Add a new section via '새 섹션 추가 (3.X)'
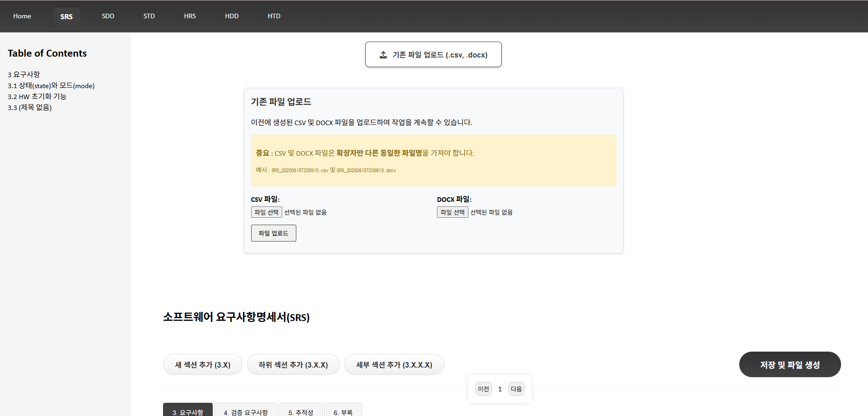Viewport: 868px width, 416px height. point(202,364)
